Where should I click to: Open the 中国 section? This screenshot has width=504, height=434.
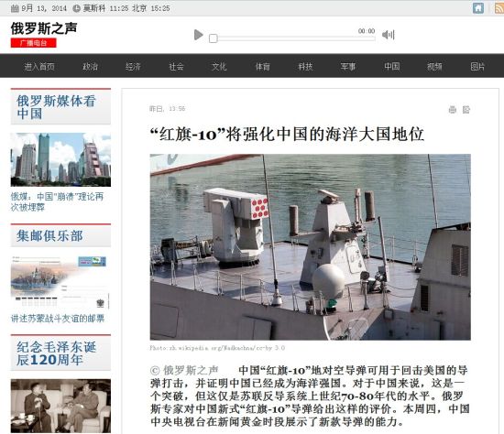coord(392,67)
